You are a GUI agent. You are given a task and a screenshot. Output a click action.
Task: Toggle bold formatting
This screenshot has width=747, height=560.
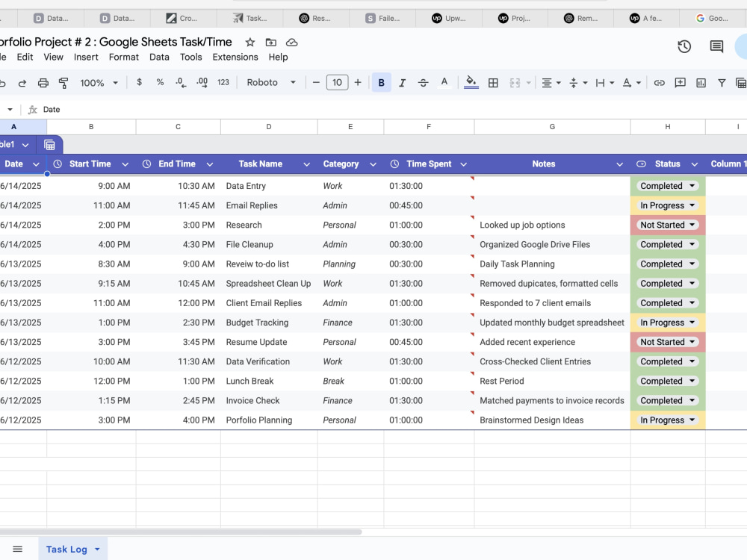click(x=381, y=83)
